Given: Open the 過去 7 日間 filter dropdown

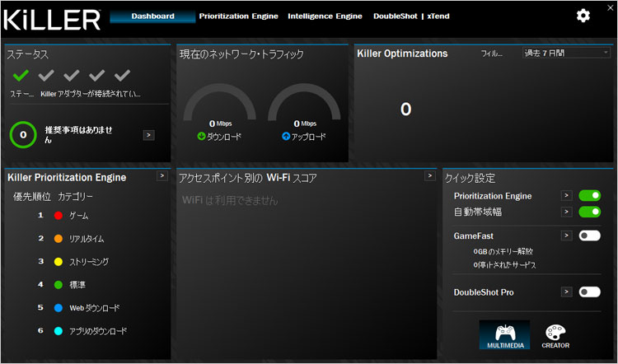Looking at the screenshot, I should coord(566,53).
